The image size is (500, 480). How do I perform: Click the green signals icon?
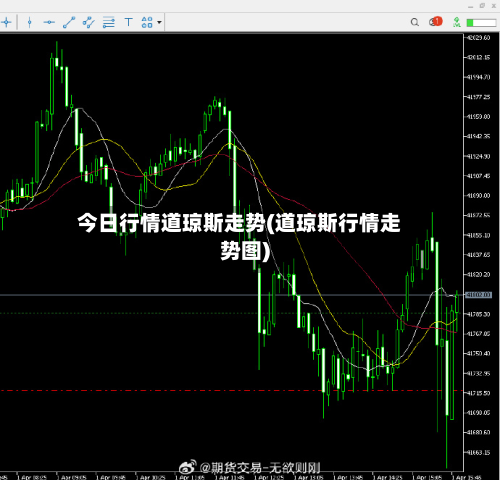point(457,22)
